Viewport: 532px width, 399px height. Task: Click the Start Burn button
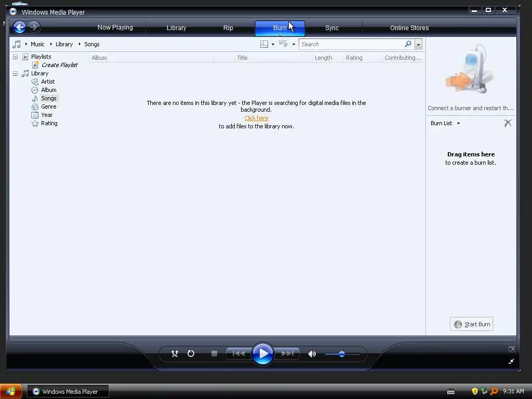[x=471, y=324]
